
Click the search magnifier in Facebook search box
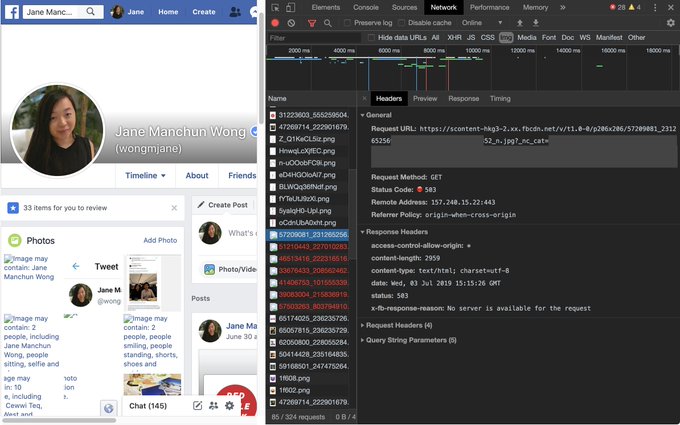coord(90,11)
